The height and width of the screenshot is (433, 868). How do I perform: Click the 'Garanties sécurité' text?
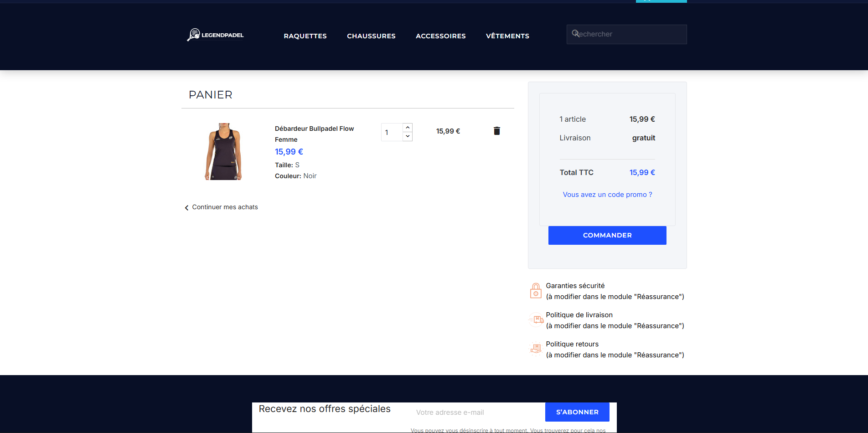(575, 286)
